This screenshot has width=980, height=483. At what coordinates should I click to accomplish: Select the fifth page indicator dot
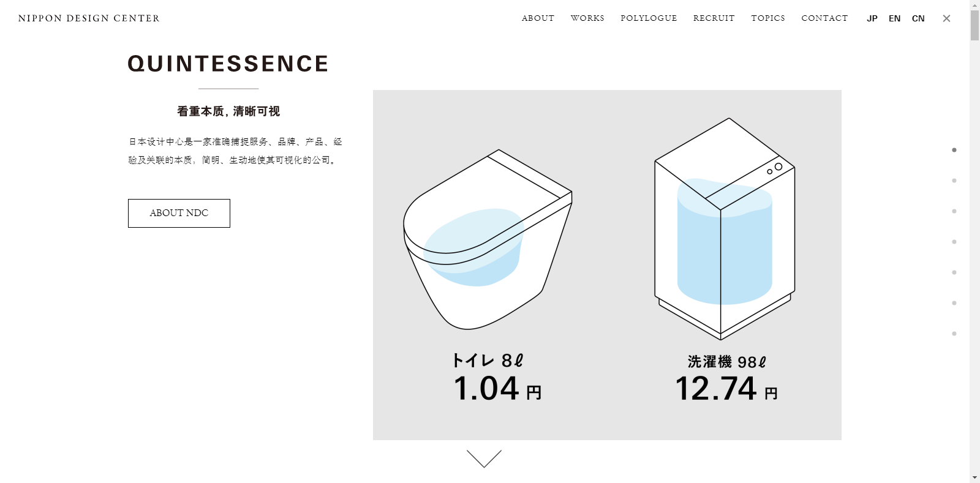954,272
